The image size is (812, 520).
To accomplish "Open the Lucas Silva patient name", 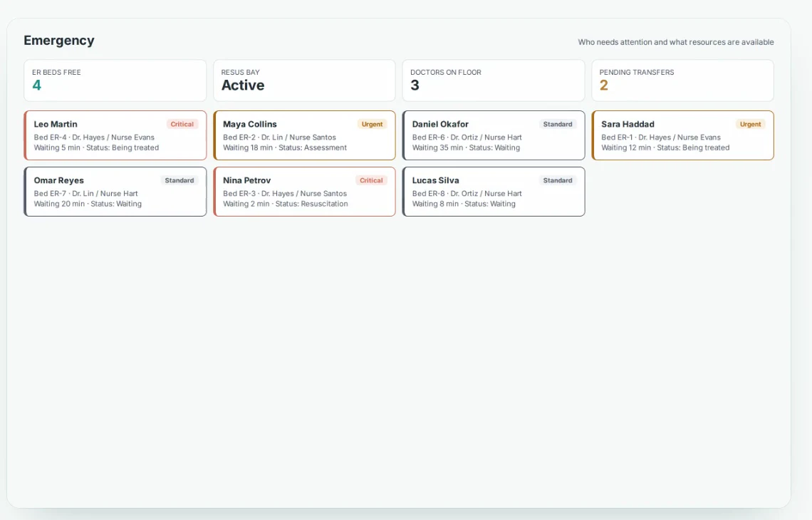I will pos(435,180).
